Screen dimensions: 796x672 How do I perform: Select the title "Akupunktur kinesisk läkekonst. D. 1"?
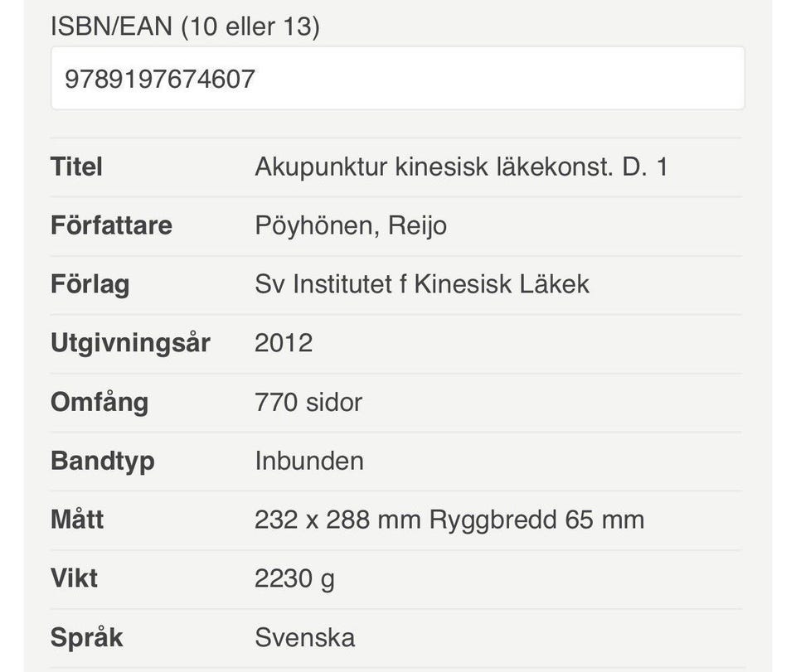tap(461, 167)
